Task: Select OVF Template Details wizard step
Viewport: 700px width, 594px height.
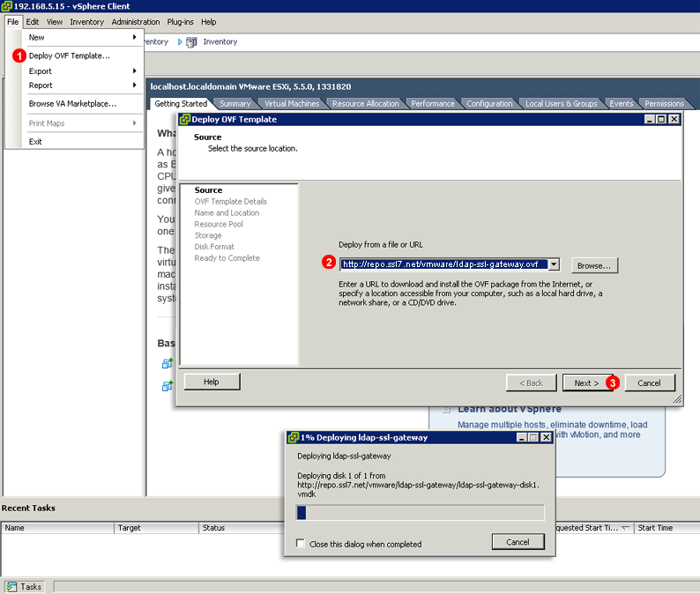Action: (x=230, y=201)
